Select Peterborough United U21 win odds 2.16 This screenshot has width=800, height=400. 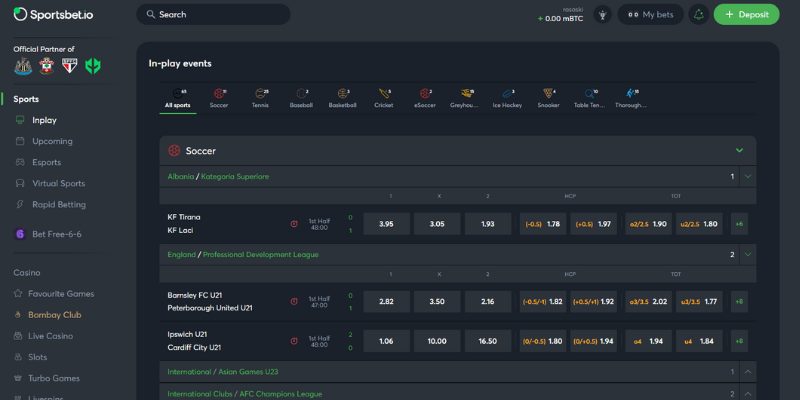point(488,302)
